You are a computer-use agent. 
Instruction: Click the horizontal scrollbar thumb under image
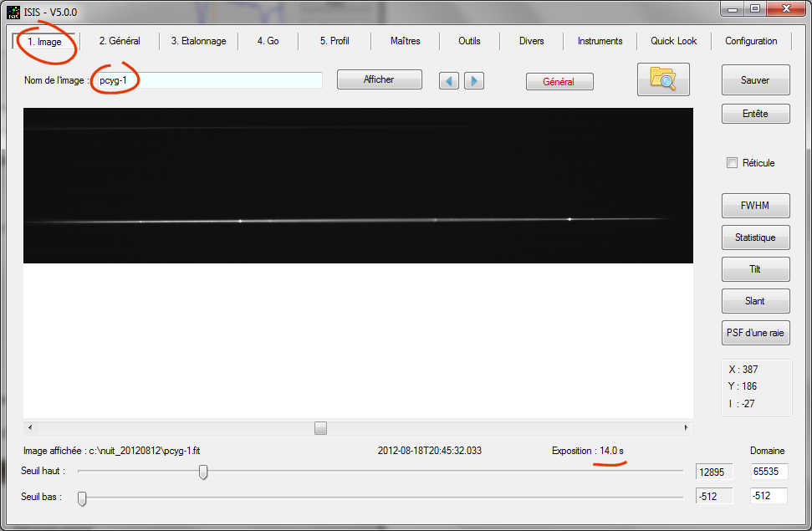320,428
